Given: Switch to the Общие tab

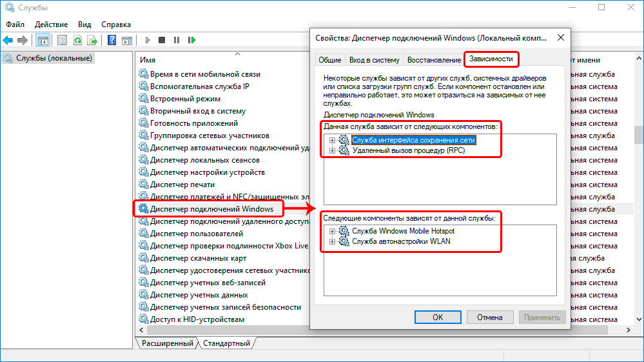Looking at the screenshot, I should tap(329, 60).
